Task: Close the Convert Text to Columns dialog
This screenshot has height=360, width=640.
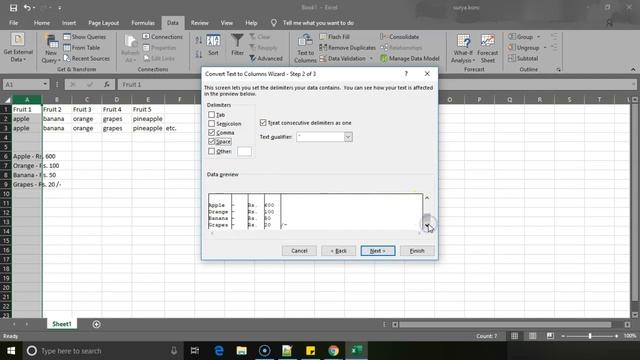Action: (427, 73)
